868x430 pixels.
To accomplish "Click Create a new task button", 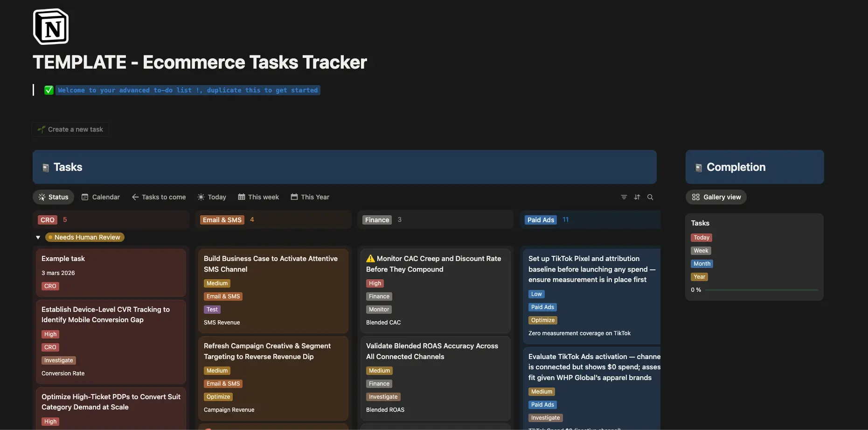I will (x=70, y=129).
